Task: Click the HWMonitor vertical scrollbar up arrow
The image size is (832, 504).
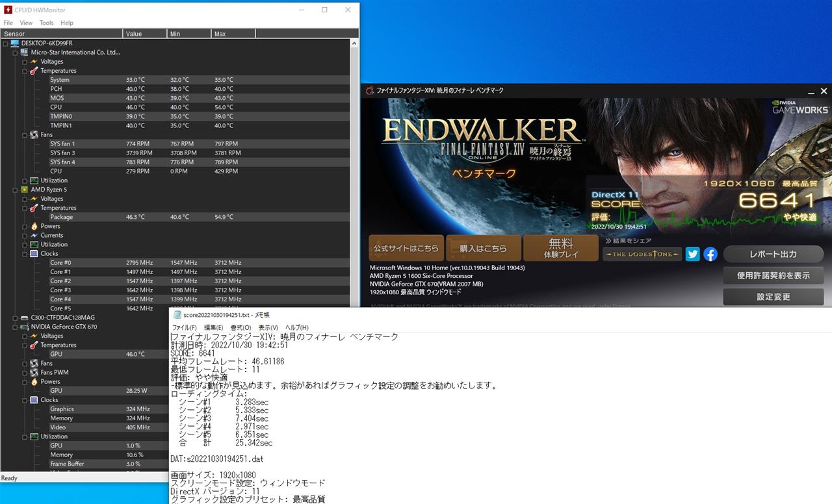Action: (354, 44)
